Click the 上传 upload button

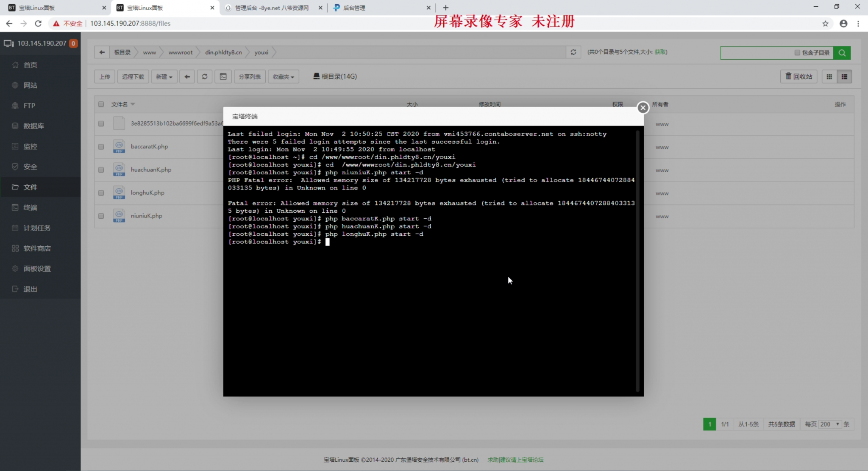point(104,77)
